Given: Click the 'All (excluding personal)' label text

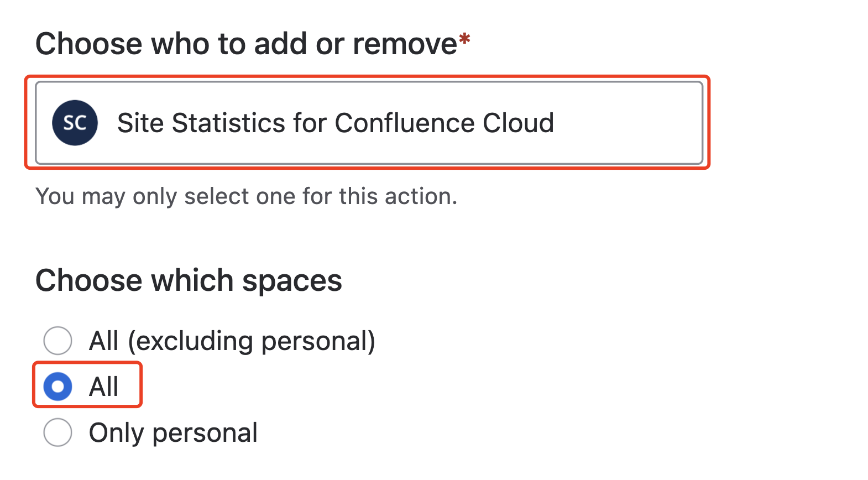Looking at the screenshot, I should [x=232, y=341].
